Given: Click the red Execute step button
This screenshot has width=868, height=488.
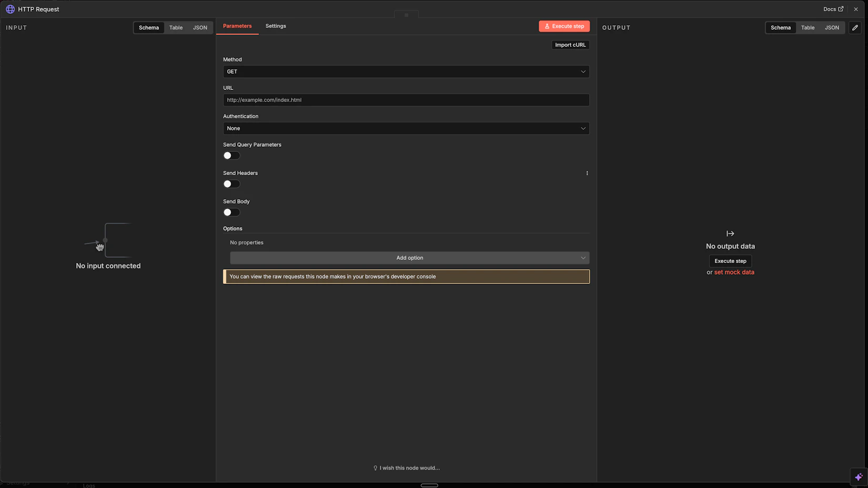Looking at the screenshot, I should pyautogui.click(x=564, y=26).
